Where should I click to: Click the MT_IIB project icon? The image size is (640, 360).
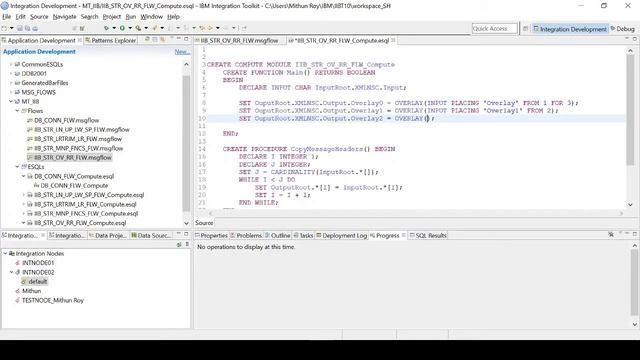click(17, 102)
